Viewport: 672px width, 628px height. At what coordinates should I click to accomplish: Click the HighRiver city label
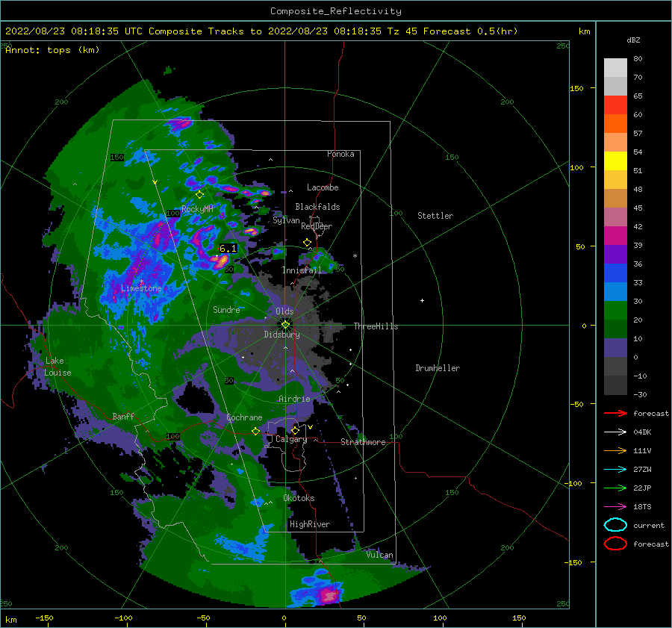[x=310, y=524]
